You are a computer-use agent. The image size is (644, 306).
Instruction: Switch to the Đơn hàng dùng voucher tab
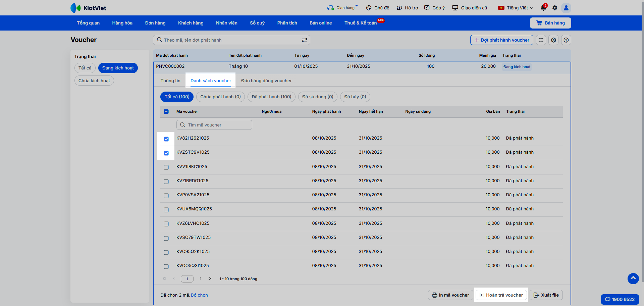266,81
